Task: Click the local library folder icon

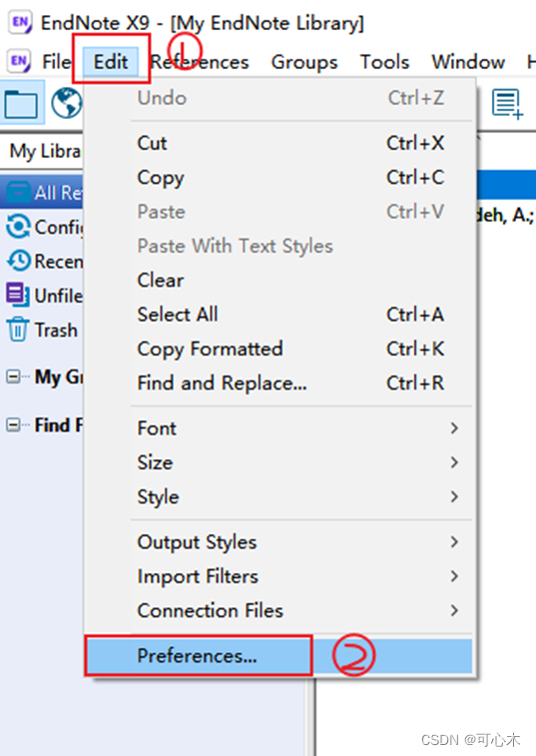Action: [x=21, y=103]
